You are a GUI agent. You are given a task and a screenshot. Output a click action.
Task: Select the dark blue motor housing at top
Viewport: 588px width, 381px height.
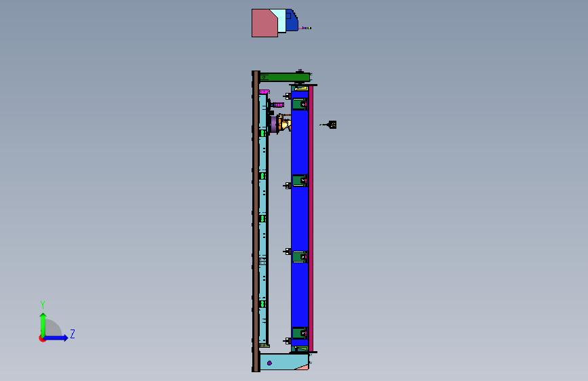coord(292,20)
